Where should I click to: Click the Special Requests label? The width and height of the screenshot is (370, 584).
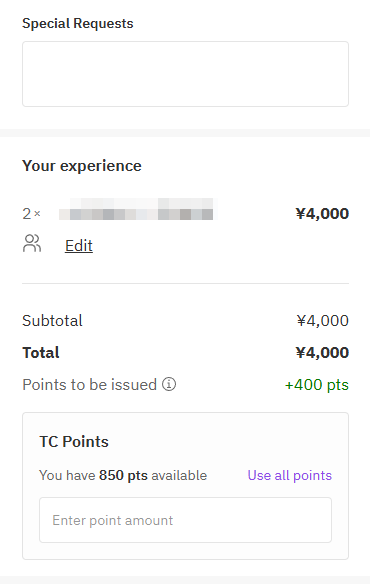pos(78,23)
